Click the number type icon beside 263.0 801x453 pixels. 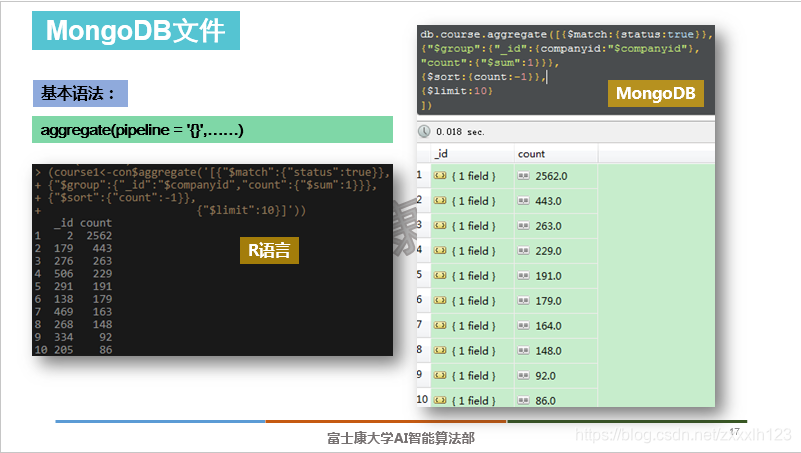[x=523, y=226]
